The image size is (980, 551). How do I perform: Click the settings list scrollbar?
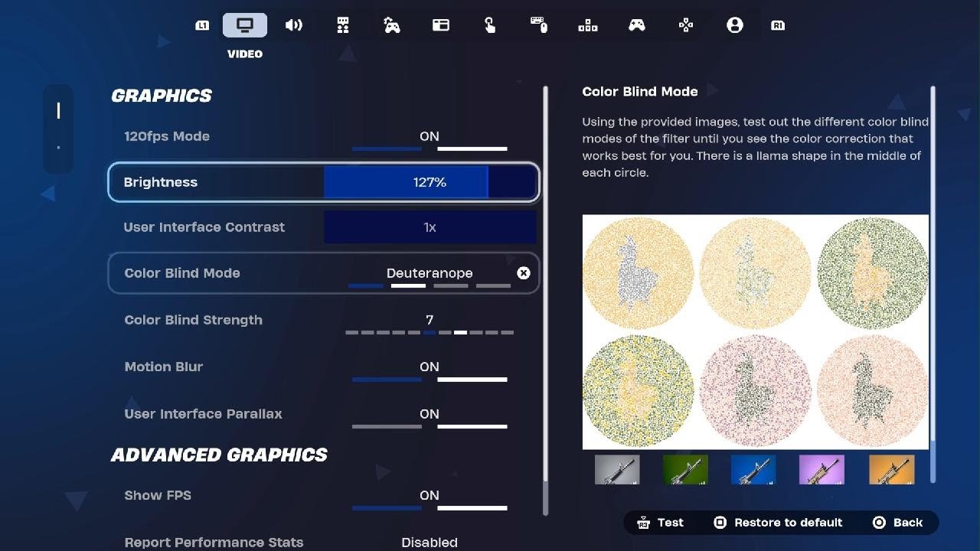[x=545, y=300]
